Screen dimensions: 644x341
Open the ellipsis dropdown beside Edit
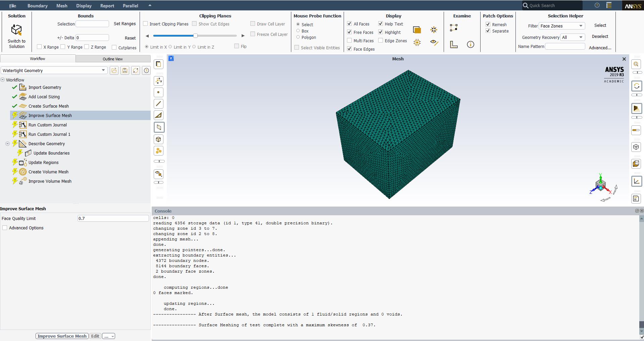108,336
